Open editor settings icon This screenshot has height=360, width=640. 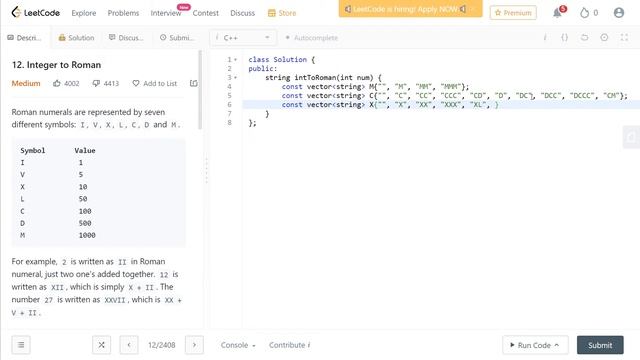click(604, 38)
